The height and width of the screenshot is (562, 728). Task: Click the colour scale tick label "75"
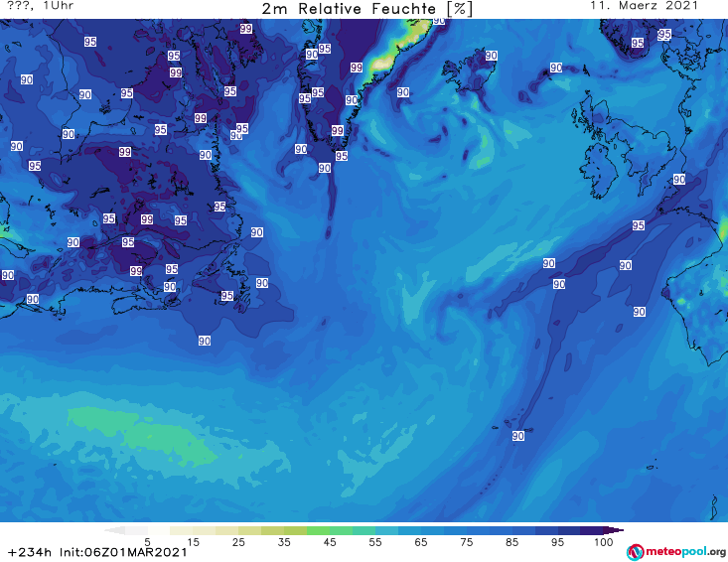click(466, 542)
